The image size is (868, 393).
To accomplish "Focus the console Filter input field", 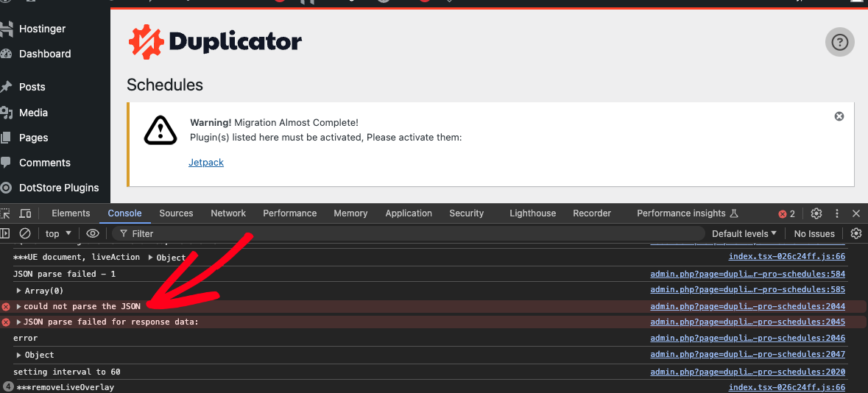I will [409, 233].
